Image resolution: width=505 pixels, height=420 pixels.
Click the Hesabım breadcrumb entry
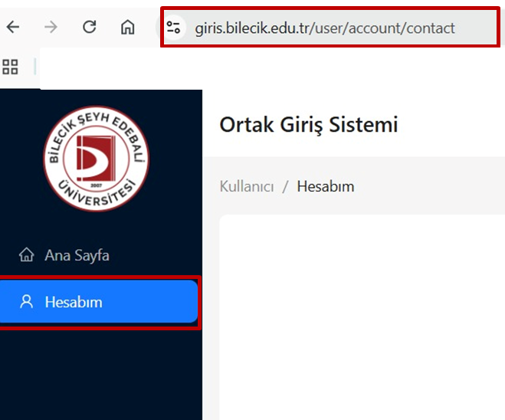click(x=325, y=186)
